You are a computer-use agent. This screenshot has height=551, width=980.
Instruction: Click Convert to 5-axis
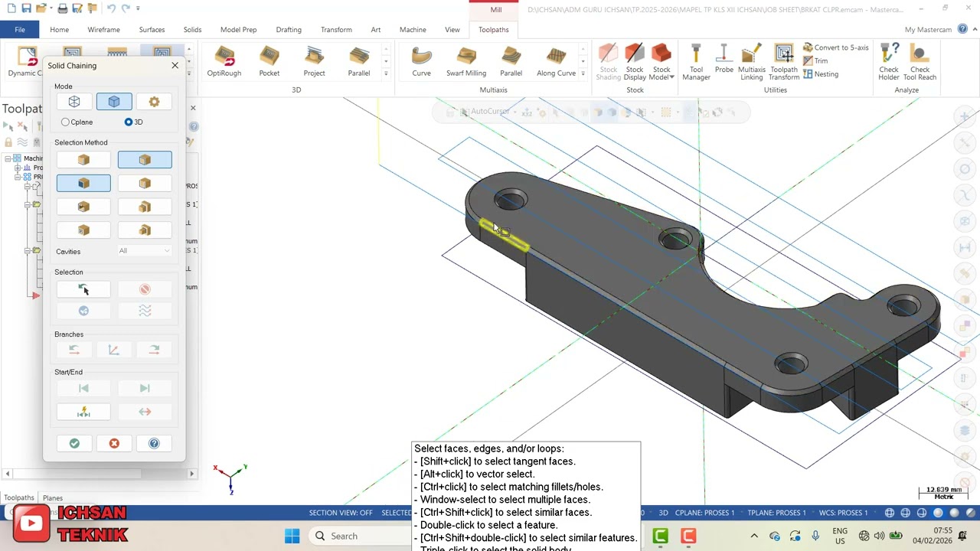pos(835,47)
